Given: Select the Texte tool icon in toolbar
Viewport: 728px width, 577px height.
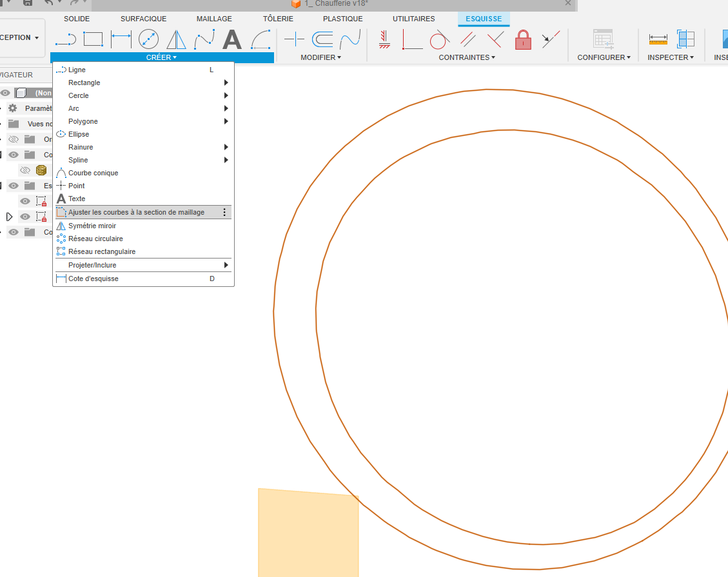Looking at the screenshot, I should point(231,39).
